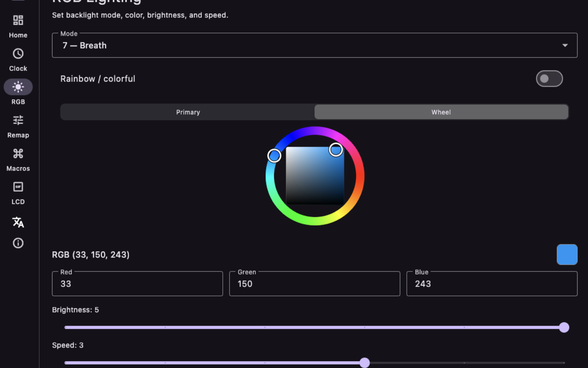Expand the Mode dropdown arrow
The width and height of the screenshot is (588, 368).
(565, 45)
